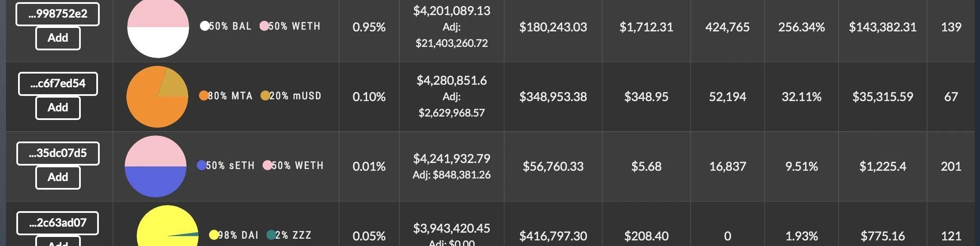This screenshot has height=246, width=980.
Task: Select the 256.34% value in the table
Action: pyautogui.click(x=801, y=27)
